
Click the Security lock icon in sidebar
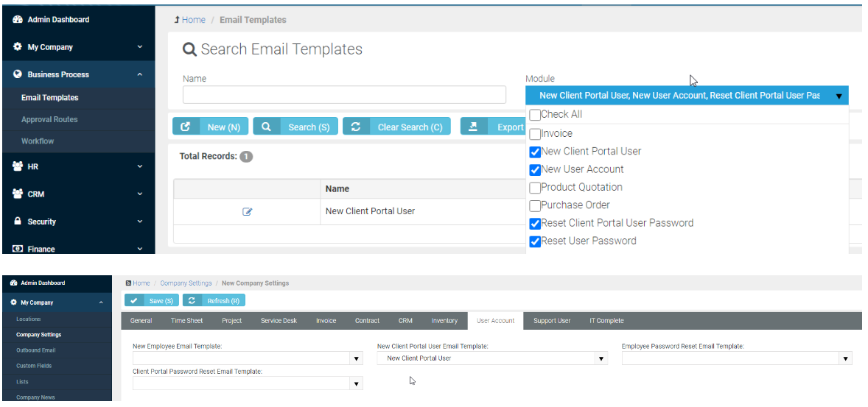[18, 222]
